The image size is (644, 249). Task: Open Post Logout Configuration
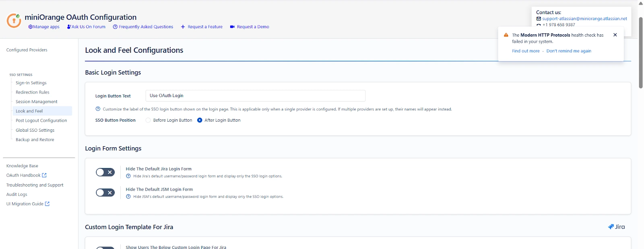41,120
